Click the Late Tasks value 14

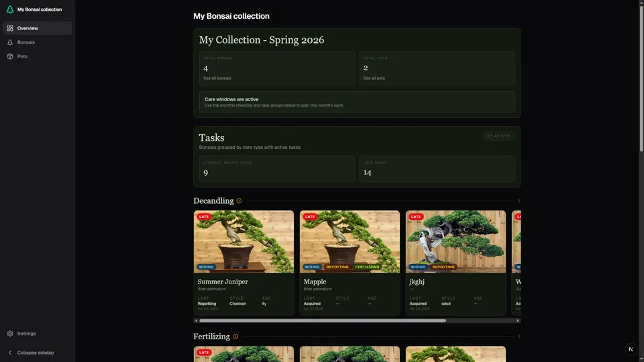[x=367, y=172]
